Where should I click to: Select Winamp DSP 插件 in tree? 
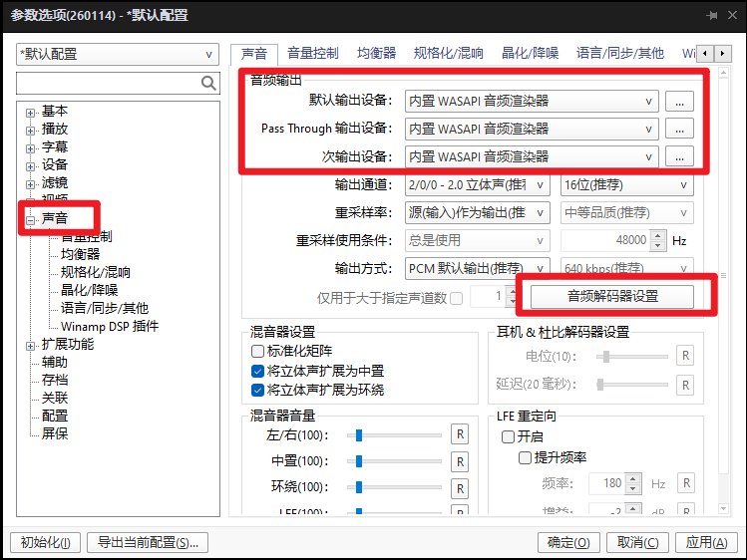(x=110, y=327)
